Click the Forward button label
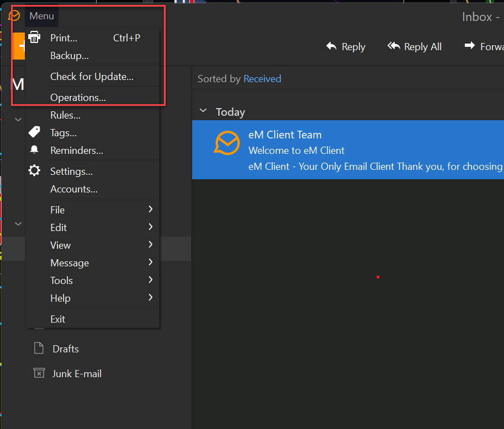Screen dimensions: 504x429 (492, 47)
